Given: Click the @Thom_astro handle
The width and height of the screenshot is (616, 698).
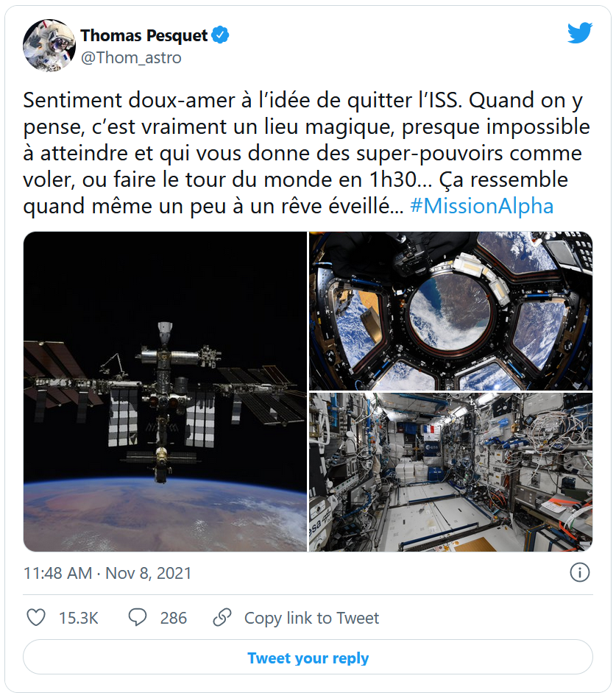Looking at the screenshot, I should tap(131, 57).
